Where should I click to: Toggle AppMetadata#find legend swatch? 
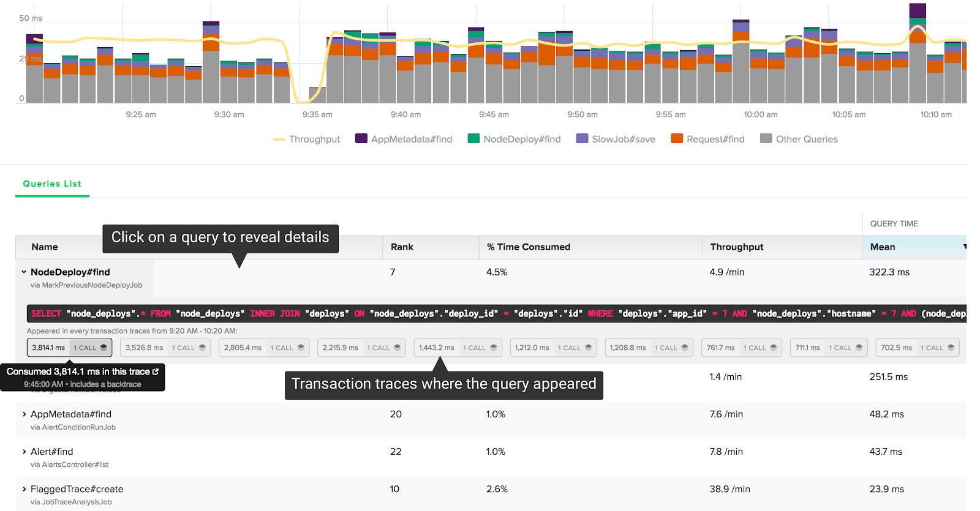tap(361, 138)
